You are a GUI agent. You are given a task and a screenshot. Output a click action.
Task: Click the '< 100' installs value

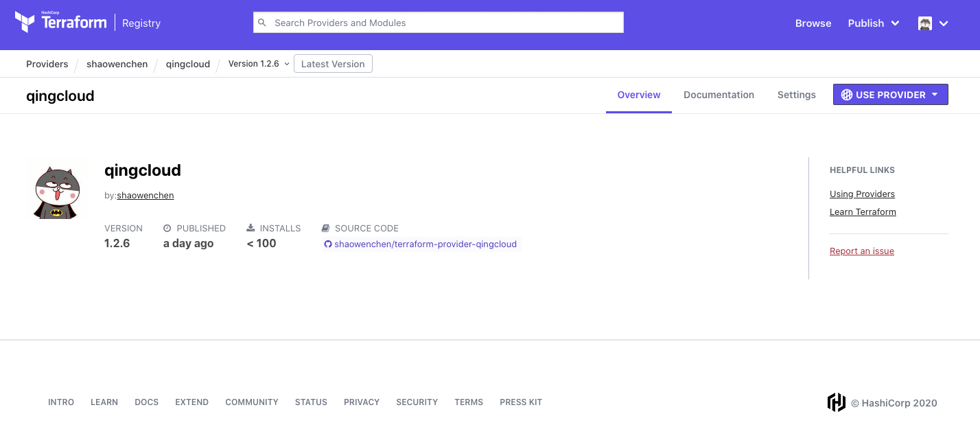pos(261,243)
